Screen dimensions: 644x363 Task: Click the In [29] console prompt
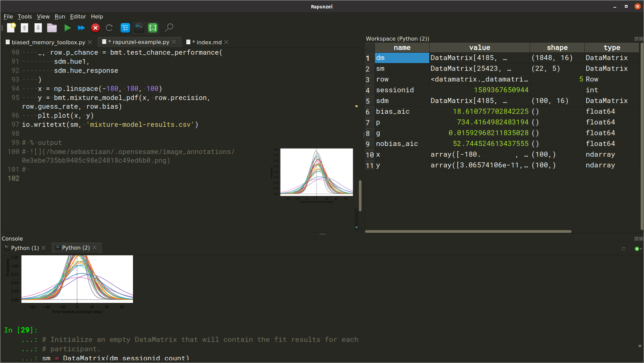[21, 330]
